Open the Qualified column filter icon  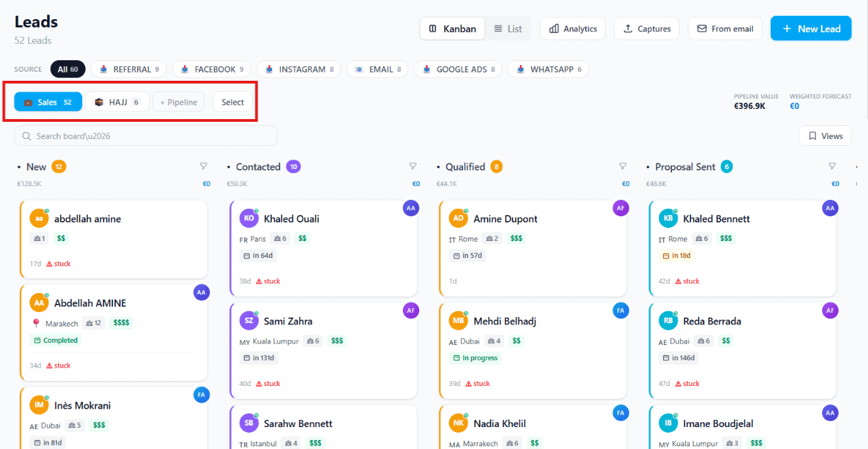[623, 166]
